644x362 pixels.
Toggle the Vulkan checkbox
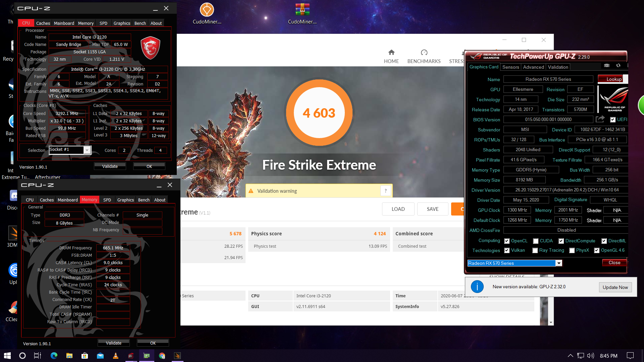(507, 250)
